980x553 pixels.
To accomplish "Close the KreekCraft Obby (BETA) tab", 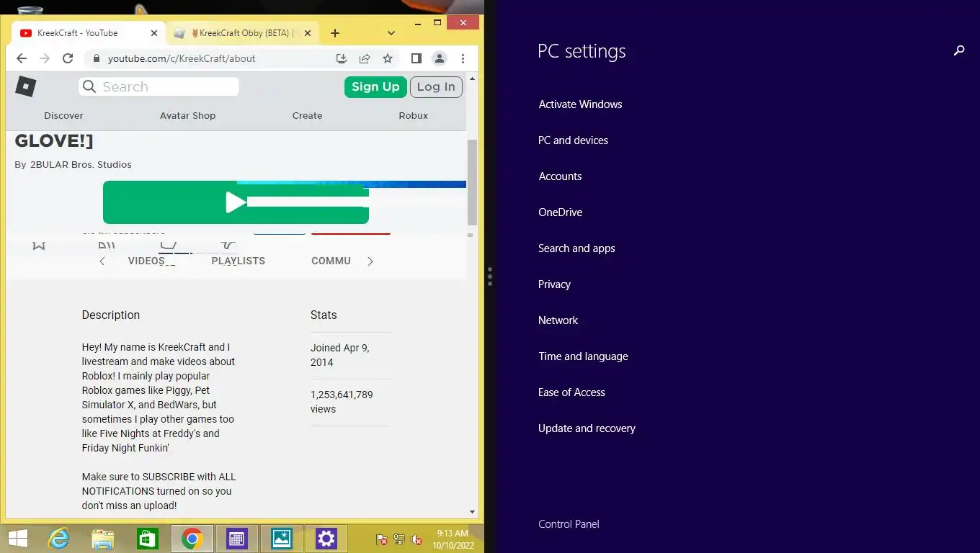I will (308, 33).
